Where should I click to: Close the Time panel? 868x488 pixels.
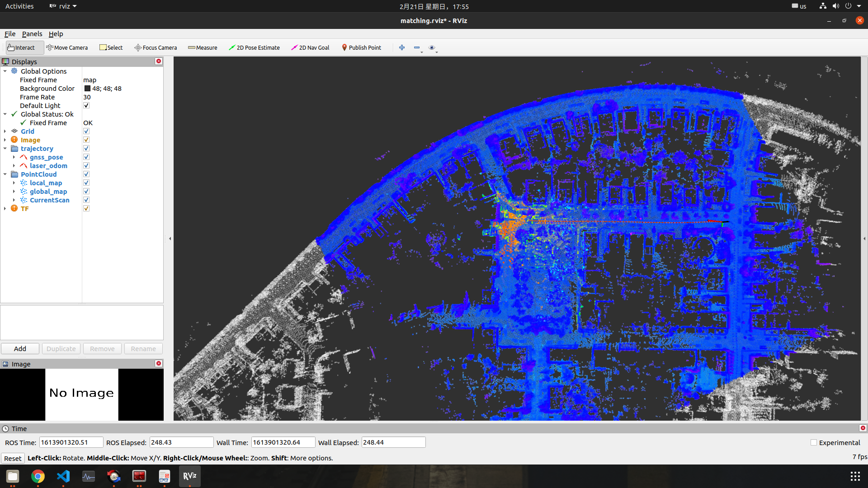(x=863, y=428)
